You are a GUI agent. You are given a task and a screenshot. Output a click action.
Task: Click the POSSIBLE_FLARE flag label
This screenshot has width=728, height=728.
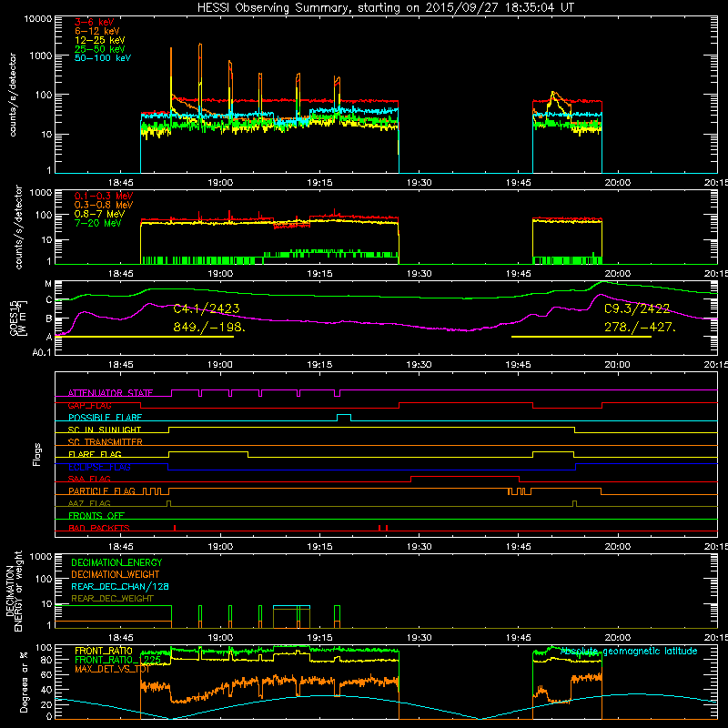click(105, 418)
